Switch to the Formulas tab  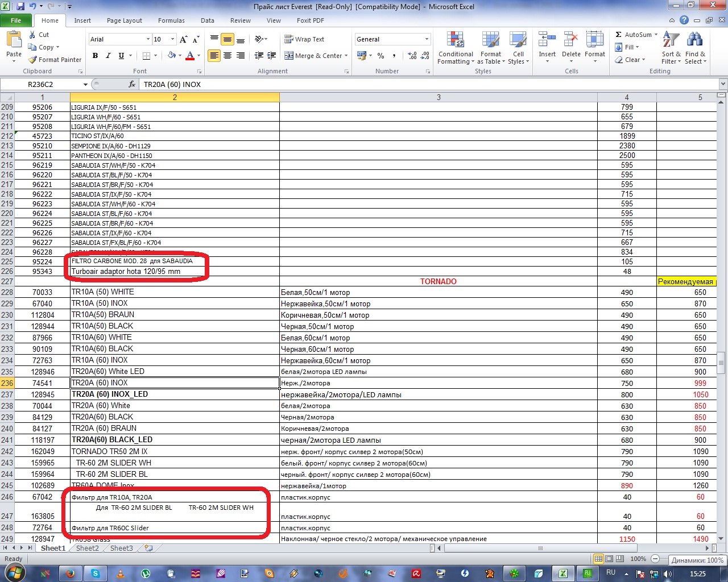(171, 20)
